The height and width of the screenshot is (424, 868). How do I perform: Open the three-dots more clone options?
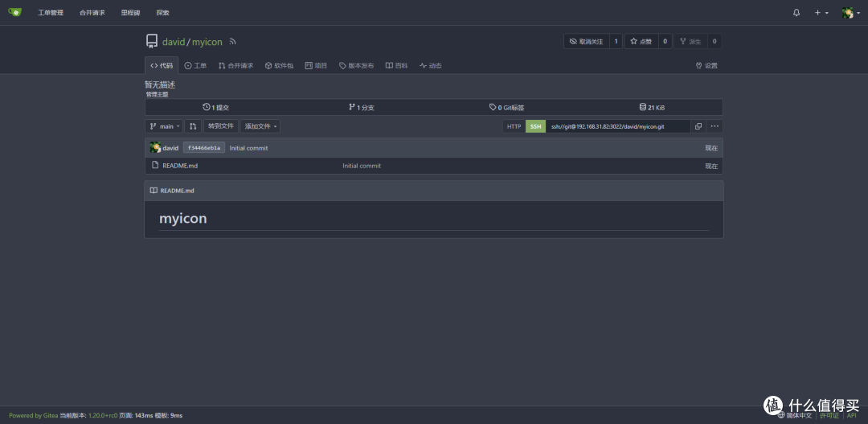tap(714, 126)
